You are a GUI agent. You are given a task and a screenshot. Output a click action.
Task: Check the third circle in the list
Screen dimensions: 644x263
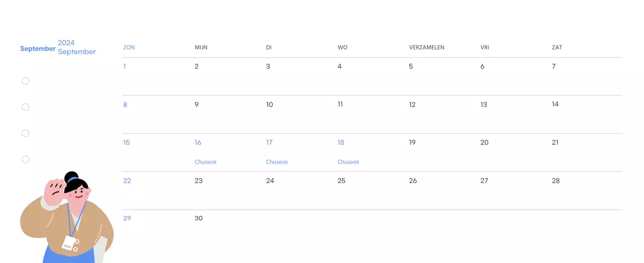pyautogui.click(x=25, y=134)
